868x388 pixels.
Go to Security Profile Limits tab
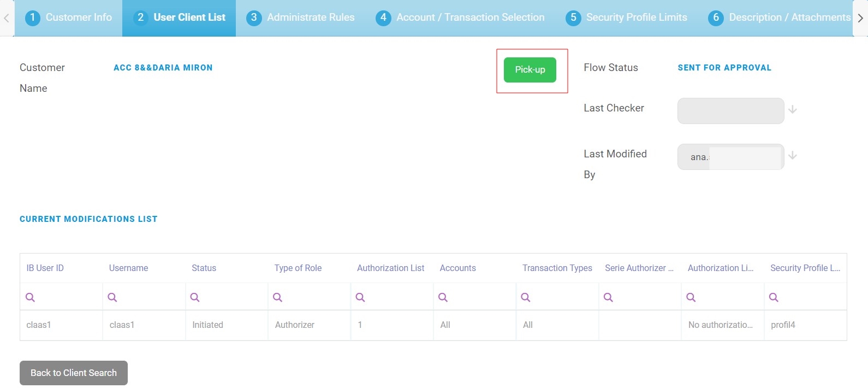[x=627, y=17]
